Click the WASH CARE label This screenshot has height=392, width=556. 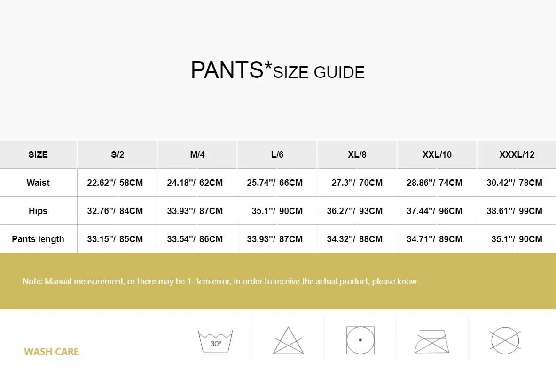coord(51,352)
